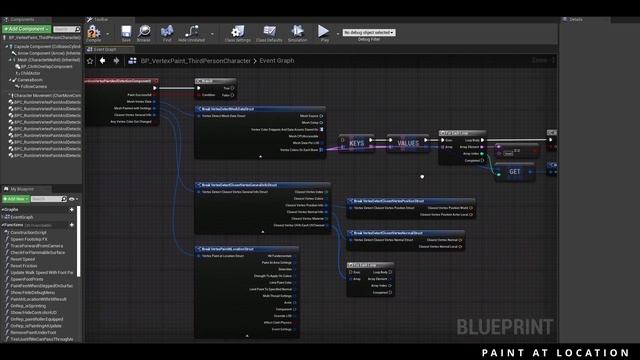Screen dimensions: 640x360
Task: Click the green Add Component button
Action: tap(27, 29)
